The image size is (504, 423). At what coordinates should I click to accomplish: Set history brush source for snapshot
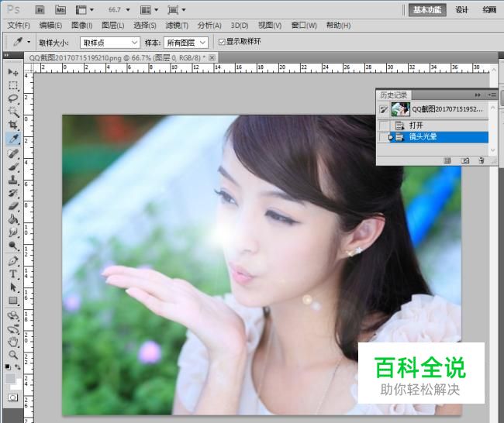tap(384, 109)
